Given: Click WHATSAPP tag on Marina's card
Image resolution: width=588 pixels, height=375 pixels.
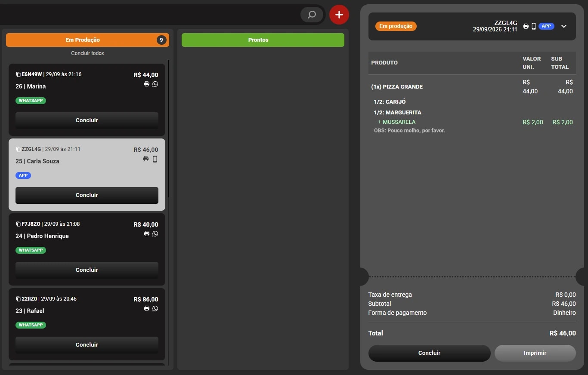Looking at the screenshot, I should (31, 101).
